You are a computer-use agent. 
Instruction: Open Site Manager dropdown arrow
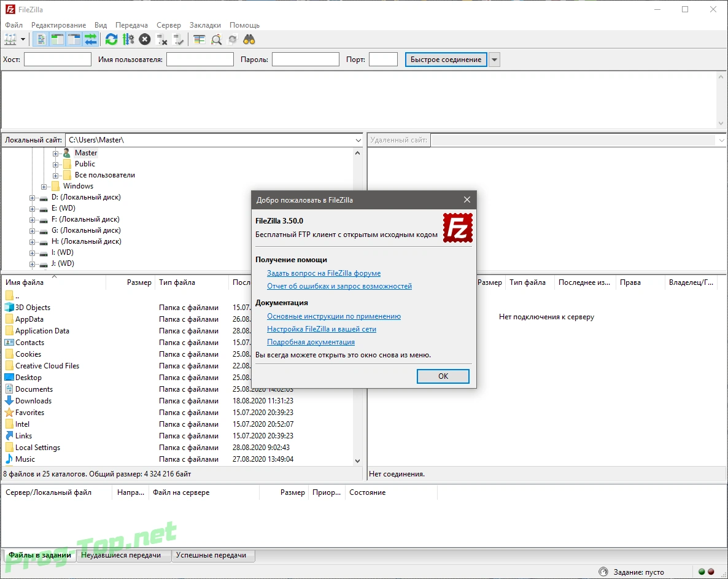(23, 39)
